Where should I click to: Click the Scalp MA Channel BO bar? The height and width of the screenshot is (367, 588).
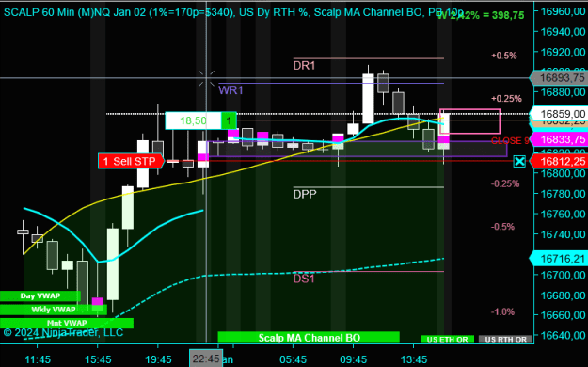pos(309,337)
